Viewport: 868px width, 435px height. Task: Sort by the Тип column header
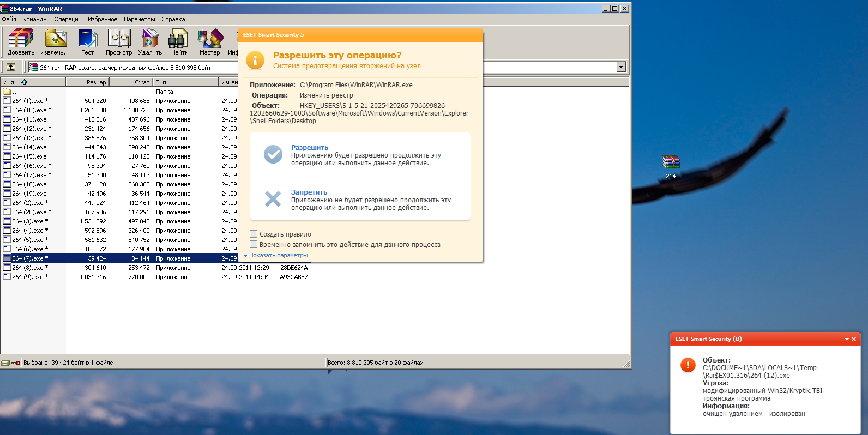185,82
